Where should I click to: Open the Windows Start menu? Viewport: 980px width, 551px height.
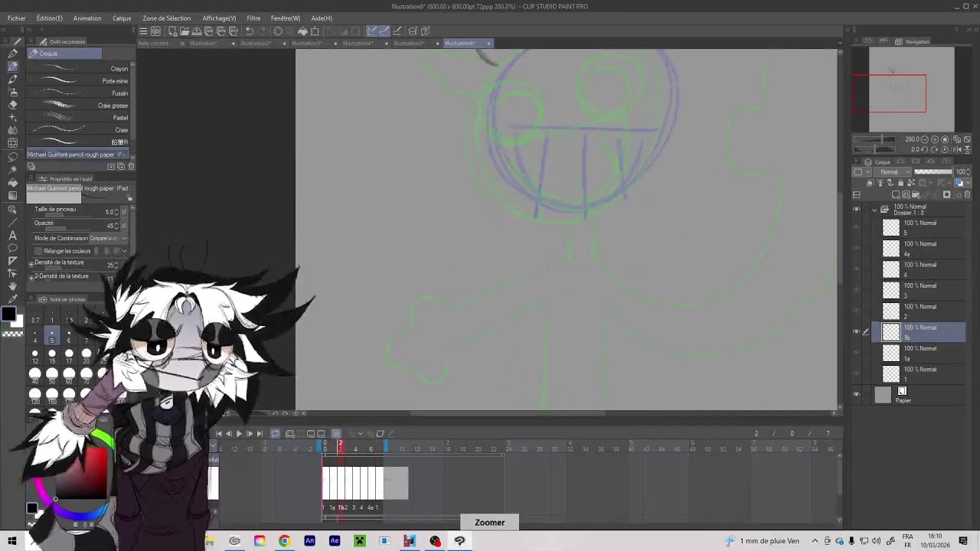(12, 541)
